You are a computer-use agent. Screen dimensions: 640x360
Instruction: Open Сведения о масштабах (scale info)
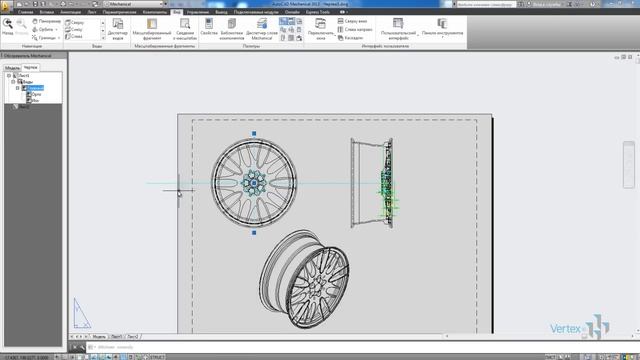point(185,29)
